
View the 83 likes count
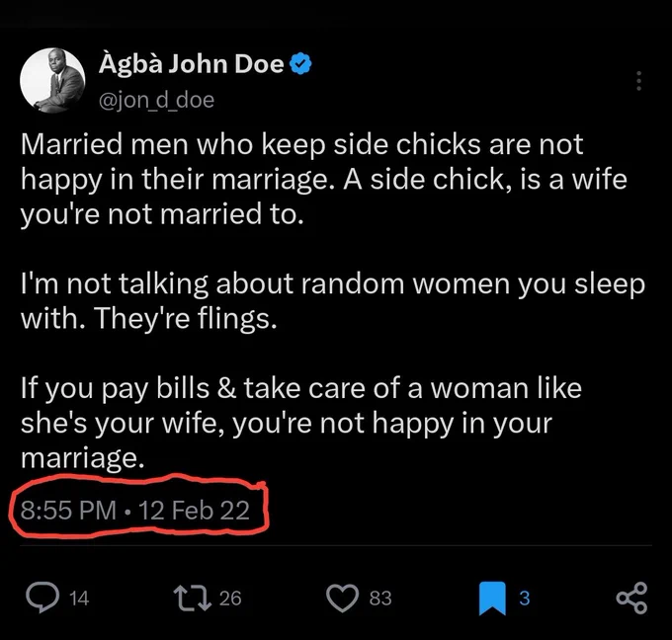pos(380,599)
